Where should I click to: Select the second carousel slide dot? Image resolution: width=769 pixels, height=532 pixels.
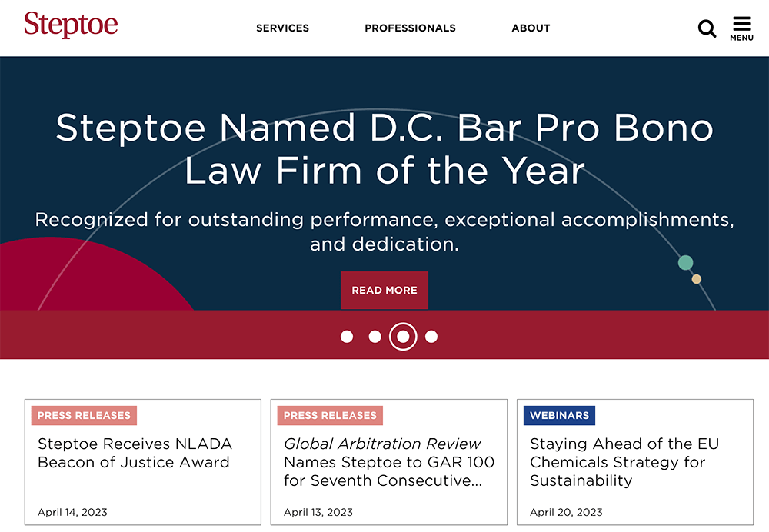pyautogui.click(x=375, y=337)
